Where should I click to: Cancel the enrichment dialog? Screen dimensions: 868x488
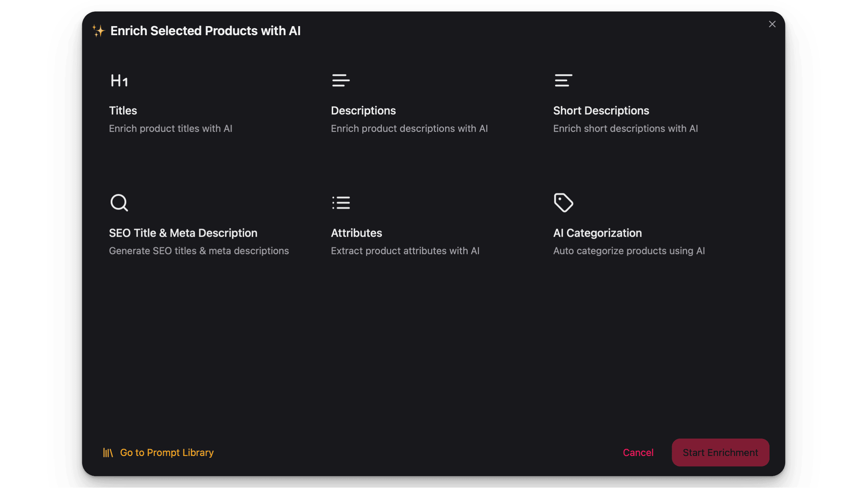(x=638, y=452)
